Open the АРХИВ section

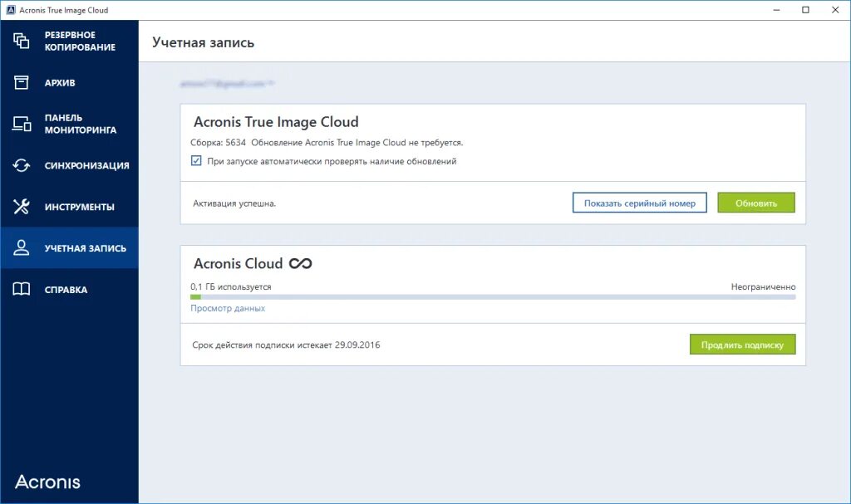[x=70, y=82]
